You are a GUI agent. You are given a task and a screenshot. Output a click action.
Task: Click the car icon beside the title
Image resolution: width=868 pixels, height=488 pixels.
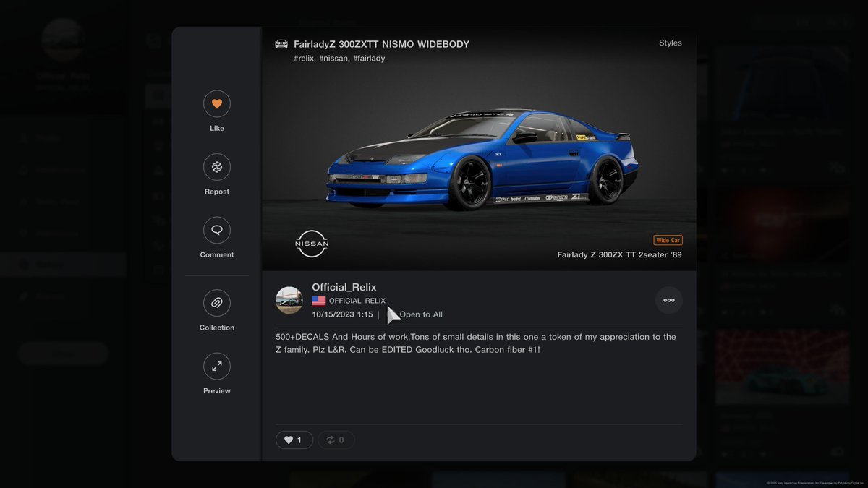click(x=281, y=45)
